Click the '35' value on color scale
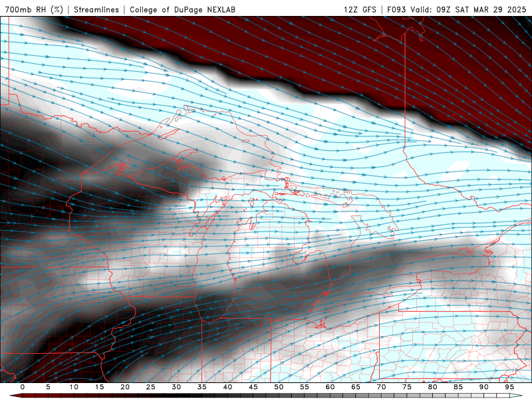The image size is (532, 399). [x=202, y=387]
